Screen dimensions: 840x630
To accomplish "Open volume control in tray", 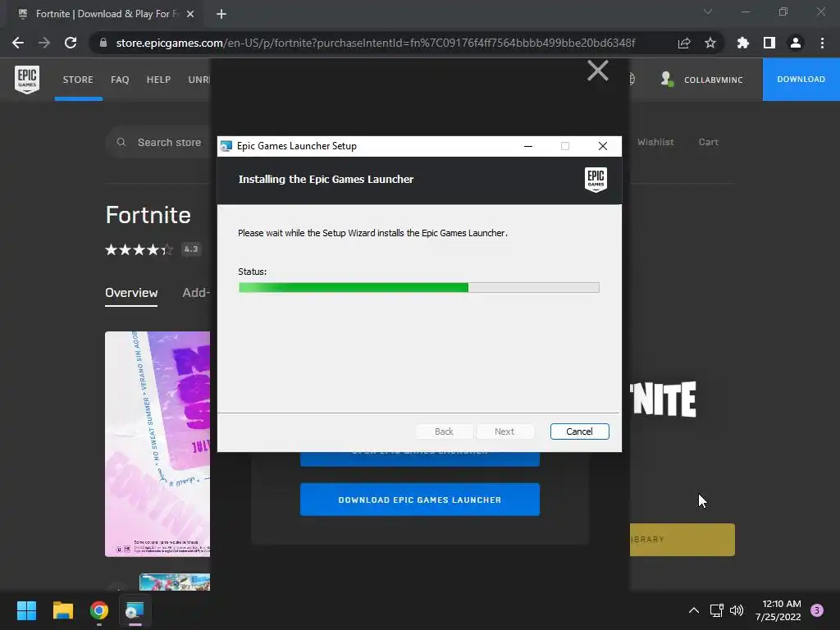I will (737, 610).
